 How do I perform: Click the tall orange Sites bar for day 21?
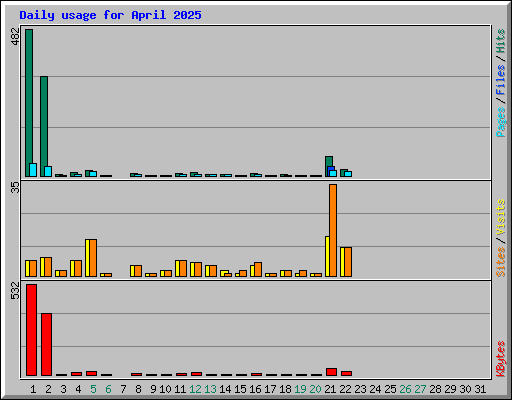(333, 230)
